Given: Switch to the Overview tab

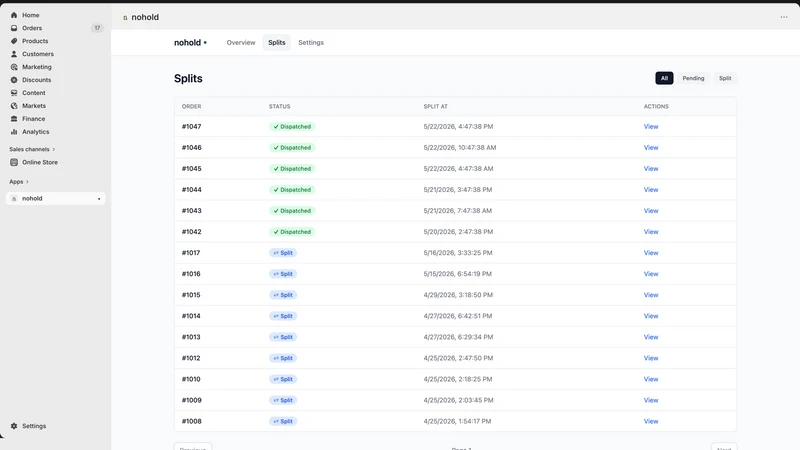Looking at the screenshot, I should pyautogui.click(x=241, y=43).
